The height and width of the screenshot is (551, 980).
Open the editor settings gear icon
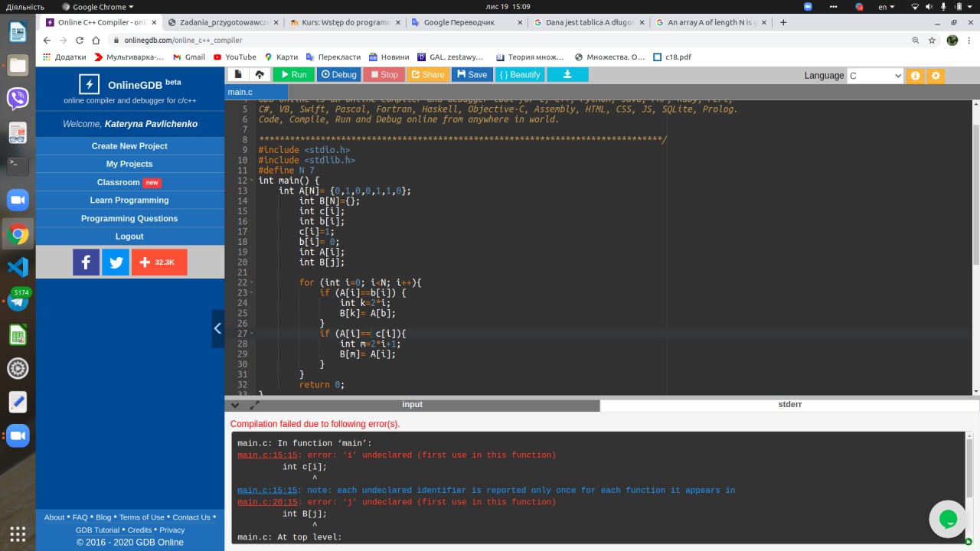[x=935, y=75]
